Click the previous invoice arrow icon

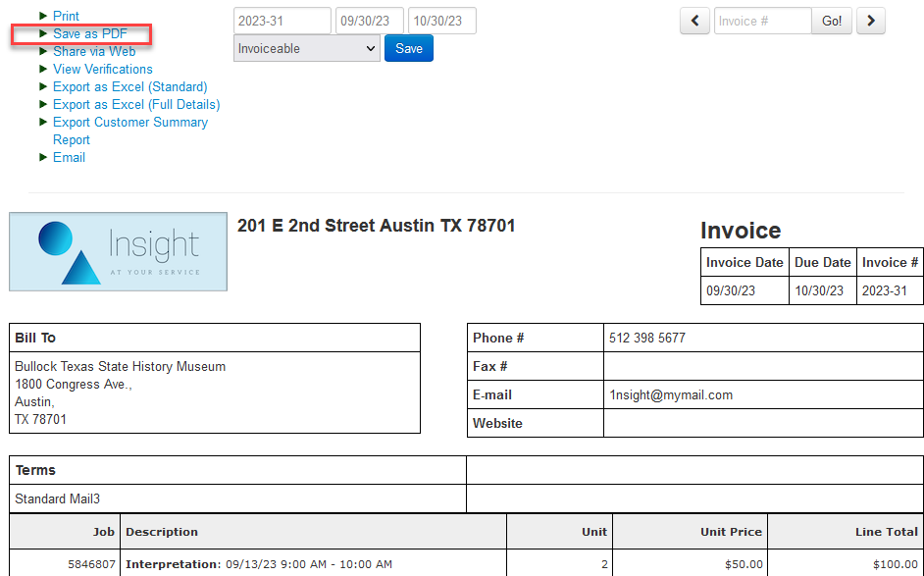click(x=694, y=21)
